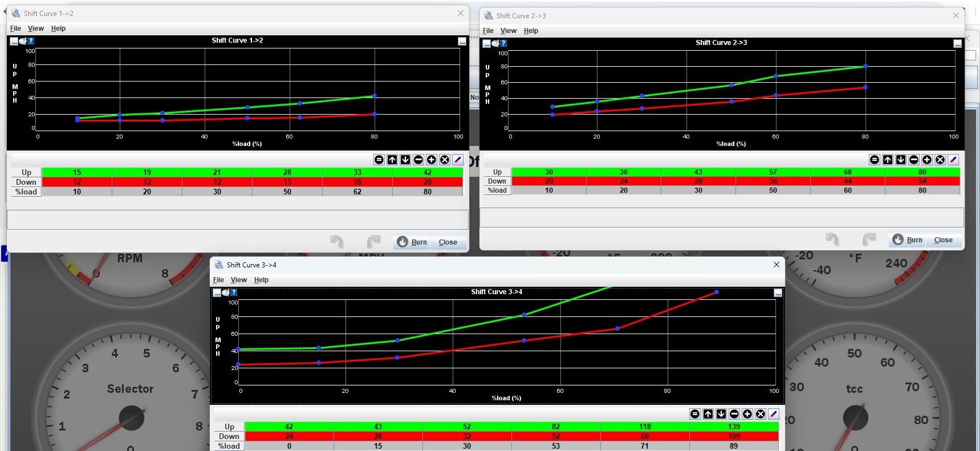Click the down-arrow decrement icon in Shift Curve 2->3
The width and height of the screenshot is (980, 451).
(901, 160)
